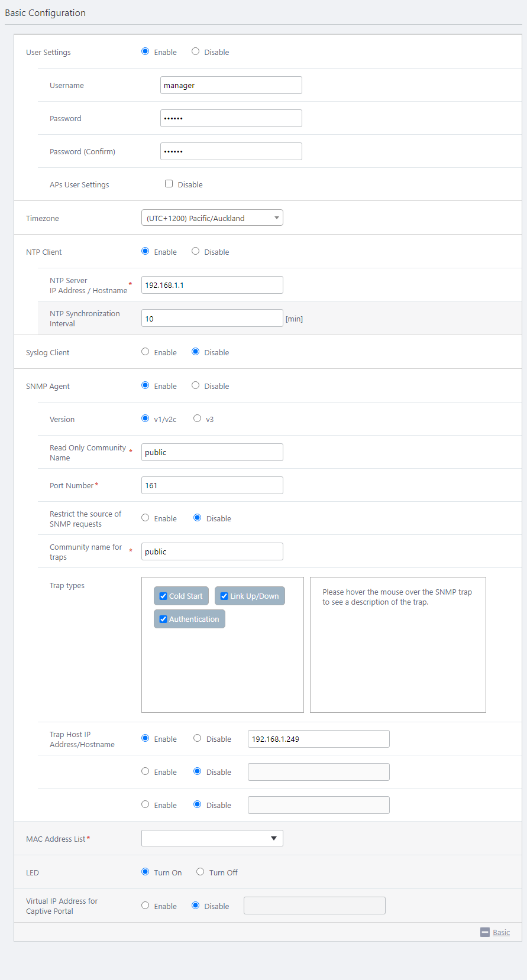Image resolution: width=527 pixels, height=980 pixels.
Task: Disable the NTP Client
Action: pyautogui.click(x=196, y=251)
